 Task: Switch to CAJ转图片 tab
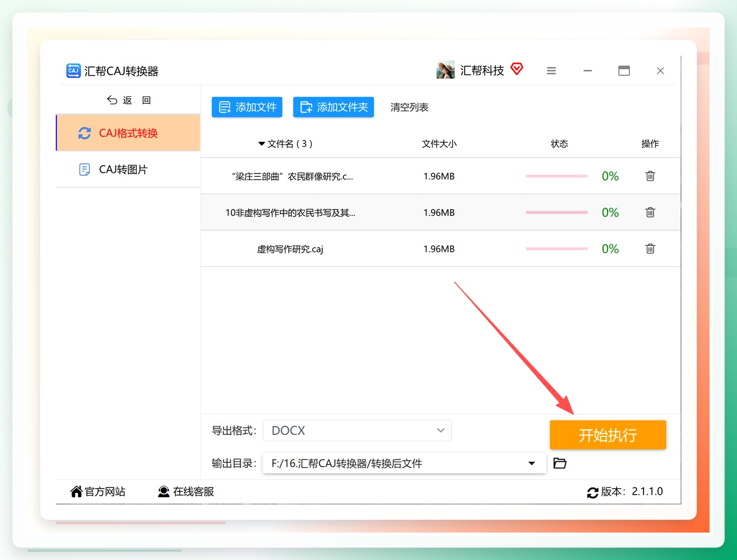pos(128,169)
